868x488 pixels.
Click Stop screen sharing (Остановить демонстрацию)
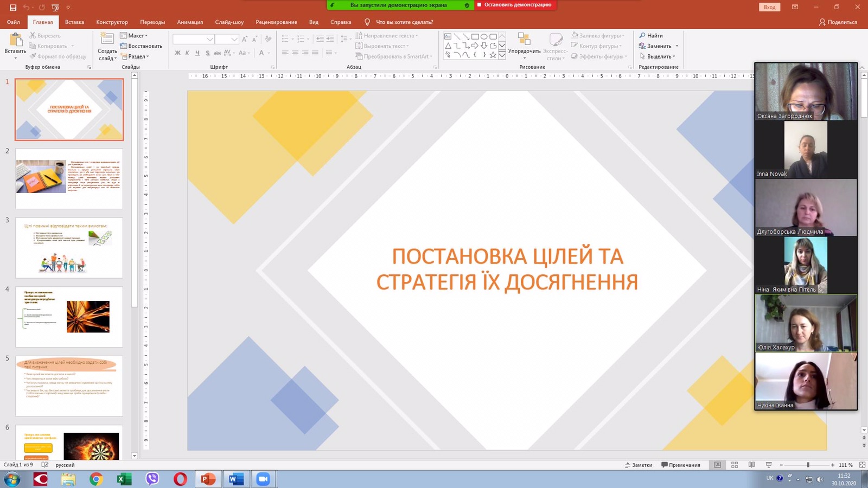point(514,5)
